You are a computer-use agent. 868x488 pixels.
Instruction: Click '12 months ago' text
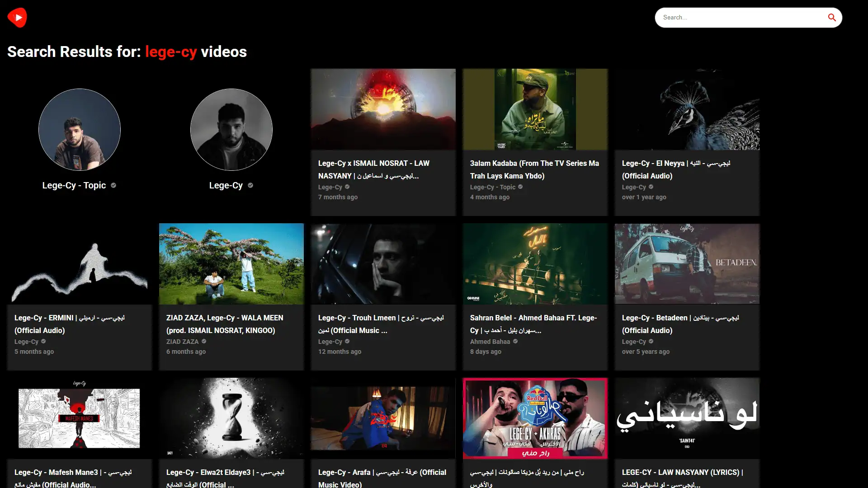tap(340, 352)
